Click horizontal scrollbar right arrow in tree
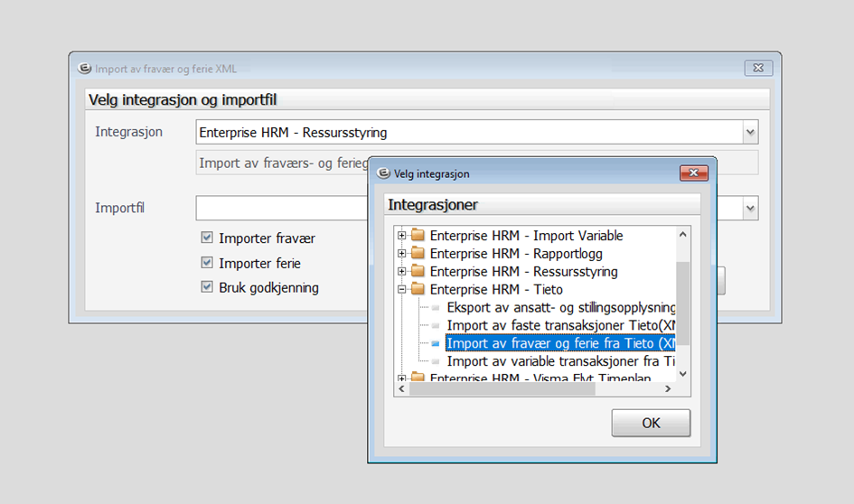Viewport: 854px width, 504px height. tap(668, 388)
